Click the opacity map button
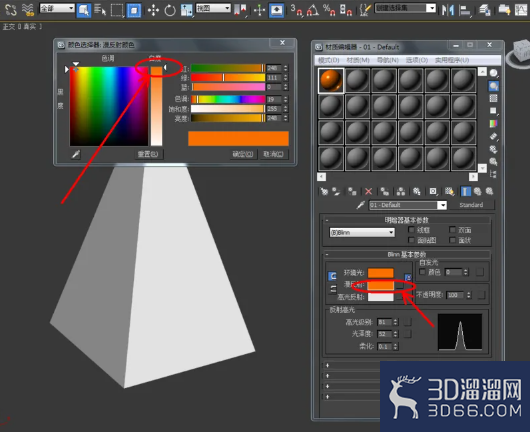The height and width of the screenshot is (432, 530). click(x=481, y=295)
